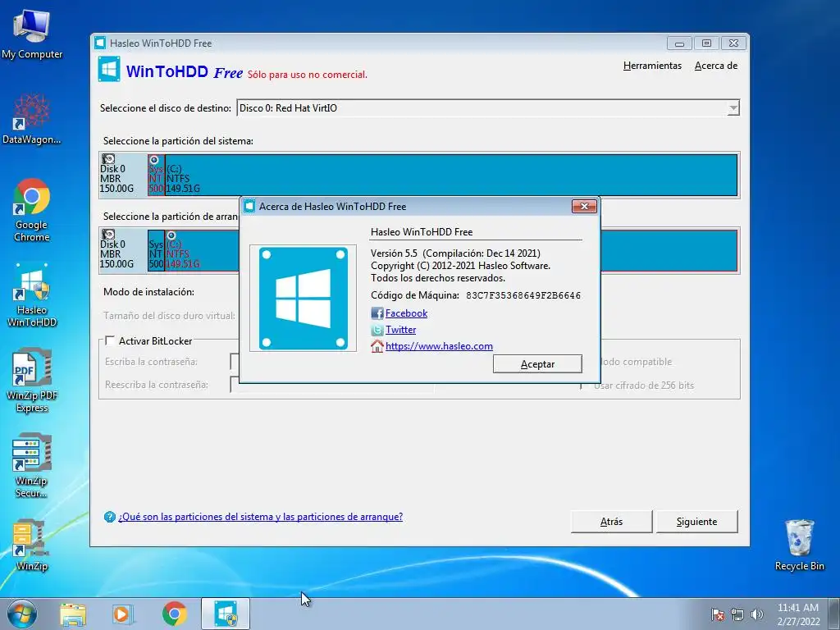Click the Escriba la contraseña field
840x630 pixels.
click(x=235, y=362)
